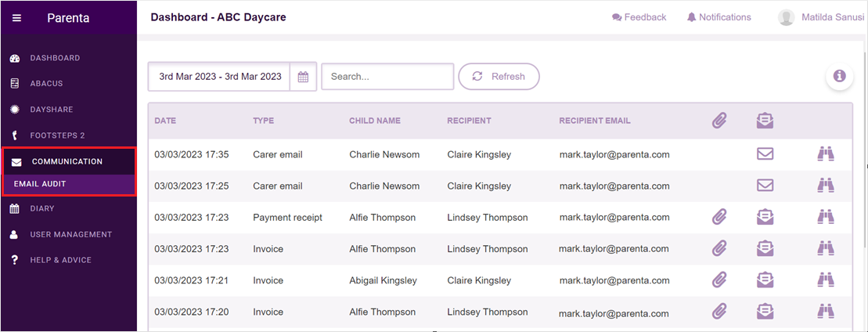Click the '03/03/2023 17:35' date cell

point(192,154)
